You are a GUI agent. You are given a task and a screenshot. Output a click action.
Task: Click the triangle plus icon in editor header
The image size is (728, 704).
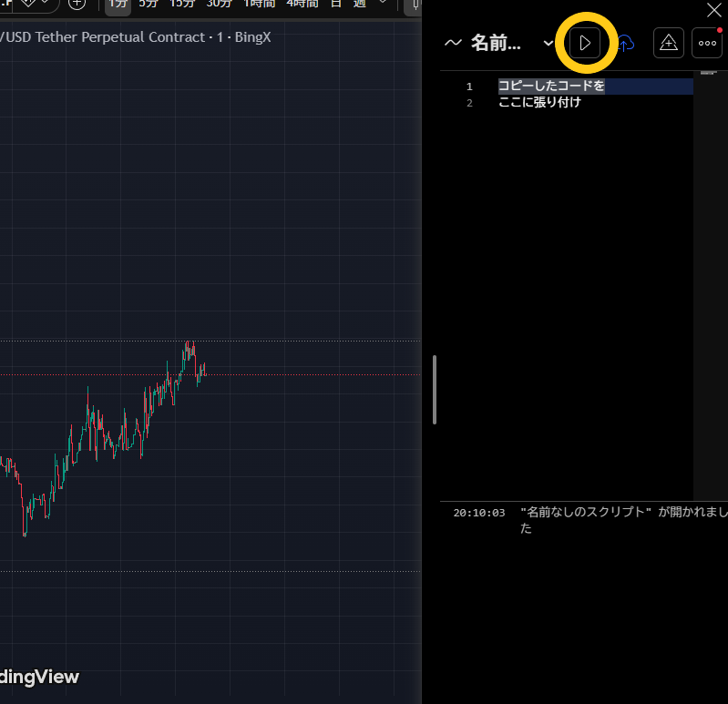669,43
